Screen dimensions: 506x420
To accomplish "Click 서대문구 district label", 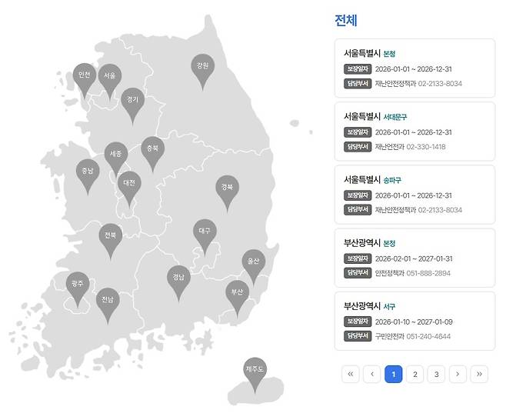I will click(x=395, y=117).
